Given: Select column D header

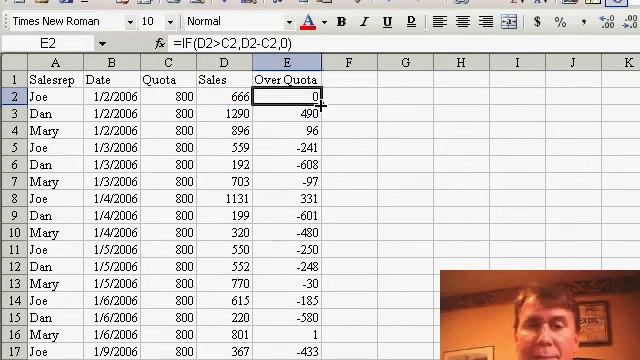Looking at the screenshot, I should (224, 62).
